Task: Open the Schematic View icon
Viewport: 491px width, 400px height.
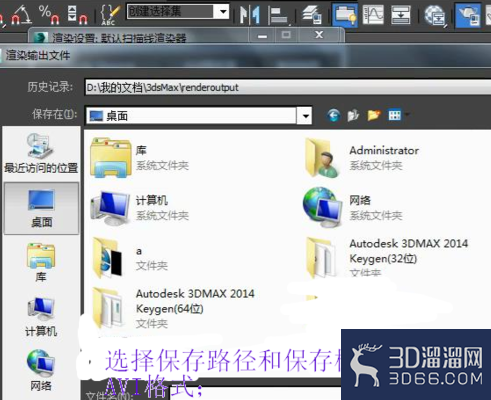Action: pos(401,15)
